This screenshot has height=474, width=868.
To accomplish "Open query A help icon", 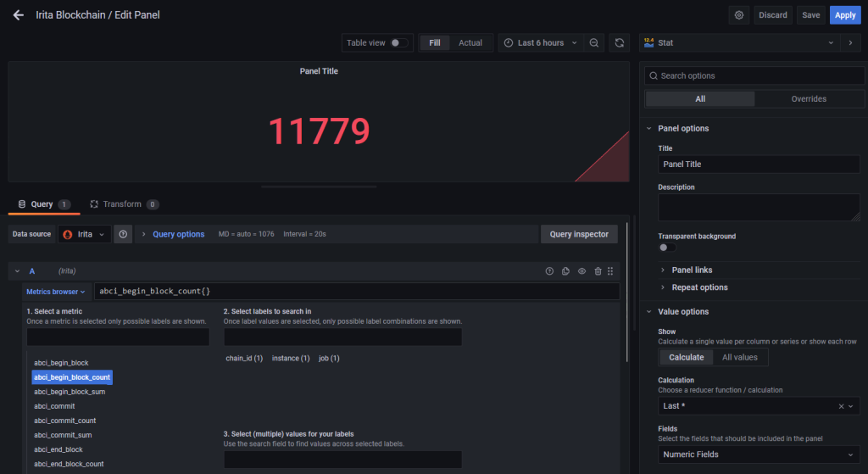I will pyautogui.click(x=549, y=271).
